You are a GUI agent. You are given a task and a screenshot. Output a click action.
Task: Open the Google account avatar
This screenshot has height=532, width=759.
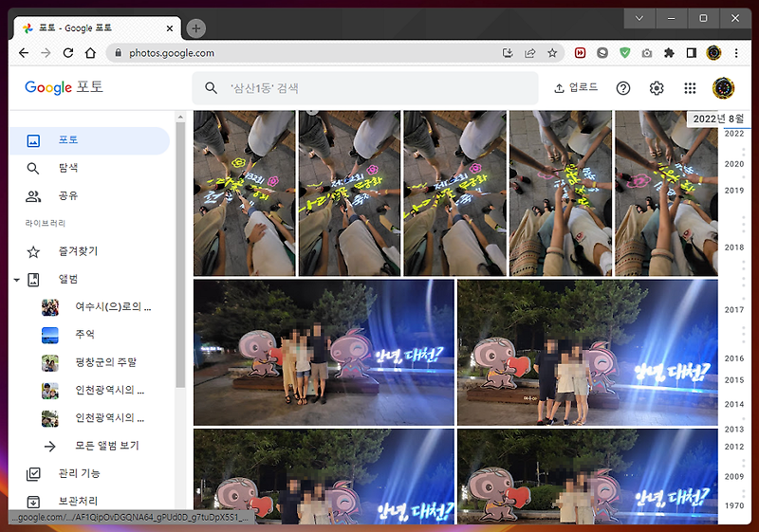723,88
